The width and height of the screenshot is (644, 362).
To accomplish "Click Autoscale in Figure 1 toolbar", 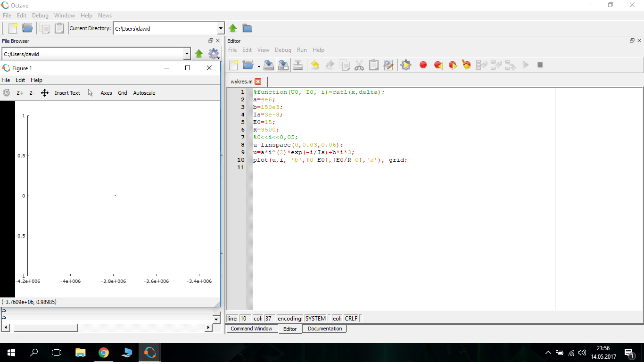I will 144,93.
